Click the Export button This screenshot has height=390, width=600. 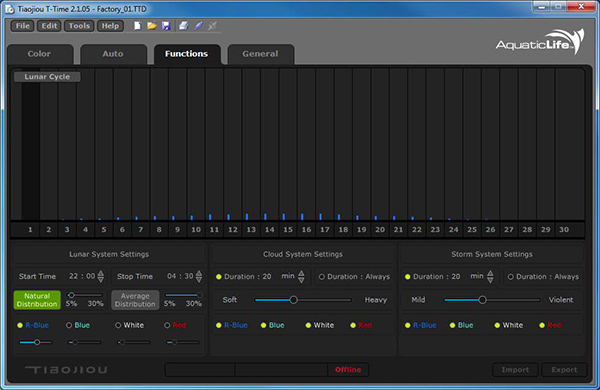click(564, 370)
